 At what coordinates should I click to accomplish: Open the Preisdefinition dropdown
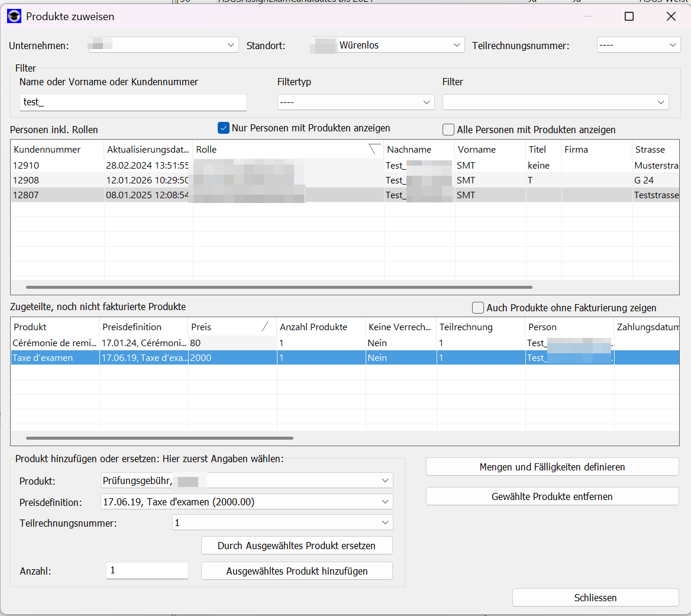[x=247, y=501]
